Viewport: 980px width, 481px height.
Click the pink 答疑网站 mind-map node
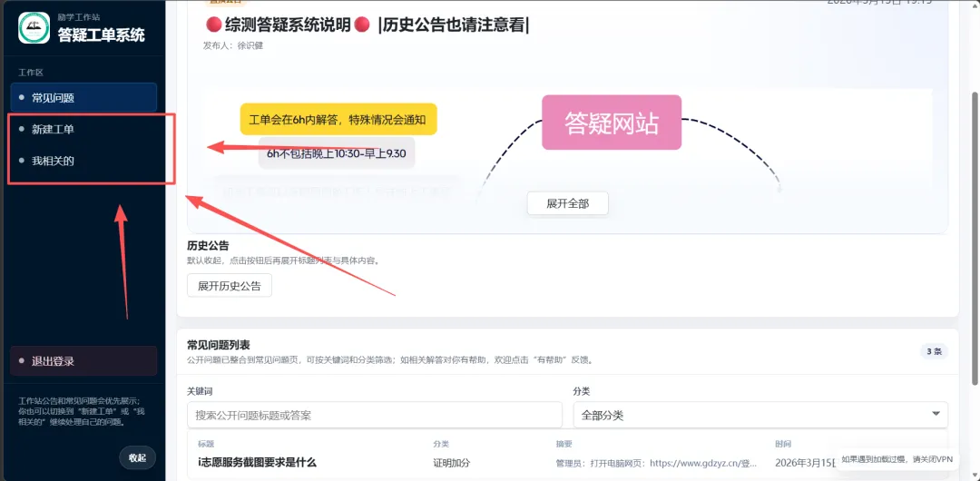(612, 123)
